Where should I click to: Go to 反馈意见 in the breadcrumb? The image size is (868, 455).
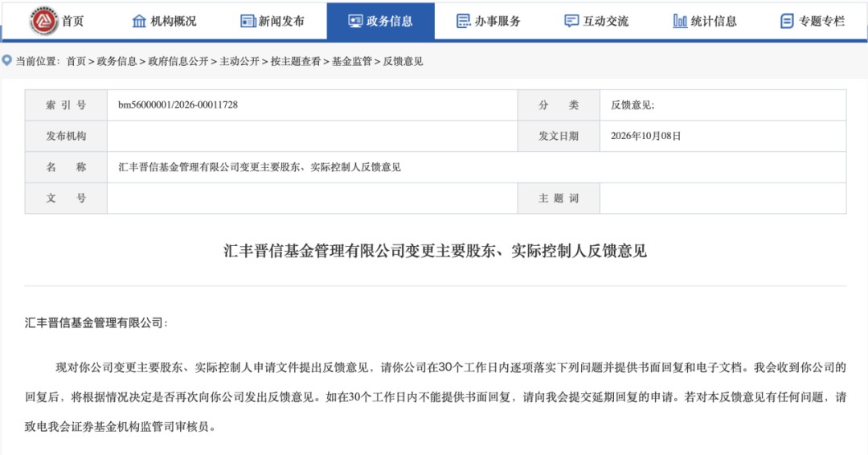403,61
